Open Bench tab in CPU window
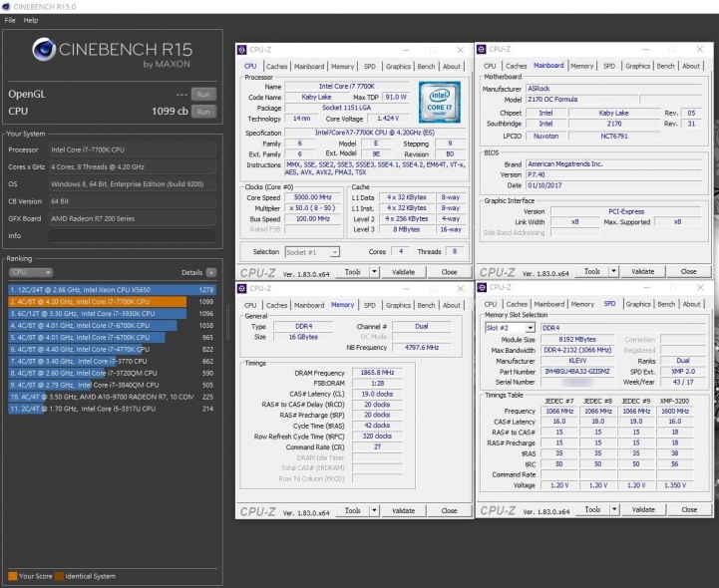Screen dimensions: 719x588 click(x=426, y=67)
